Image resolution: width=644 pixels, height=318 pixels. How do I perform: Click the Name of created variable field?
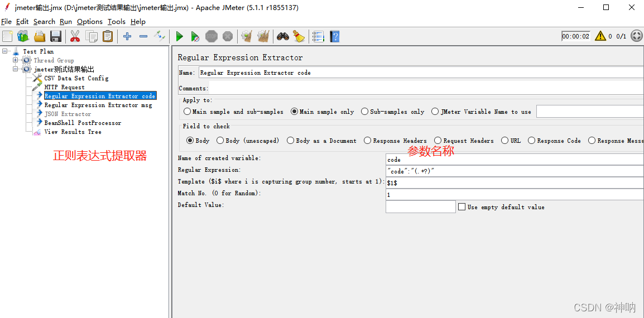tap(515, 160)
